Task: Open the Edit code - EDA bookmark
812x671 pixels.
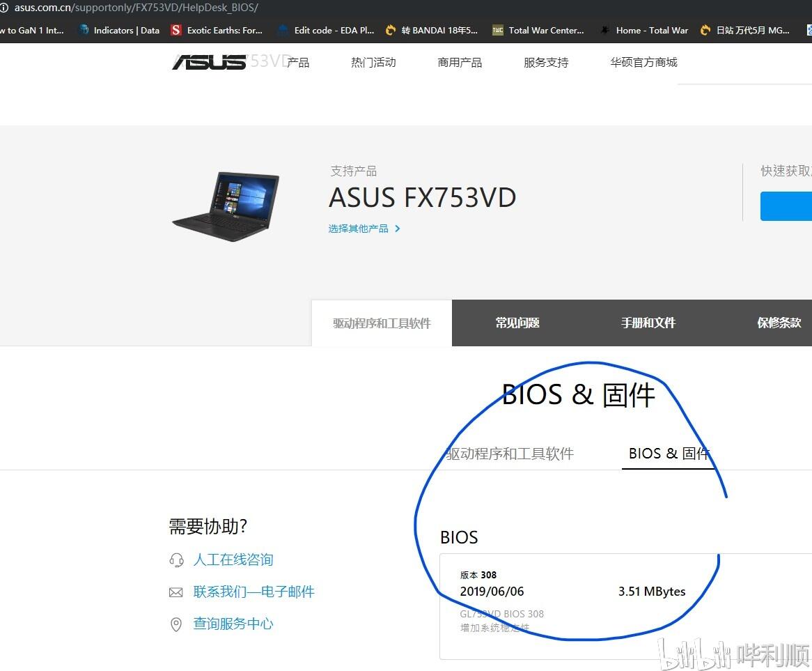Action: click(x=326, y=30)
